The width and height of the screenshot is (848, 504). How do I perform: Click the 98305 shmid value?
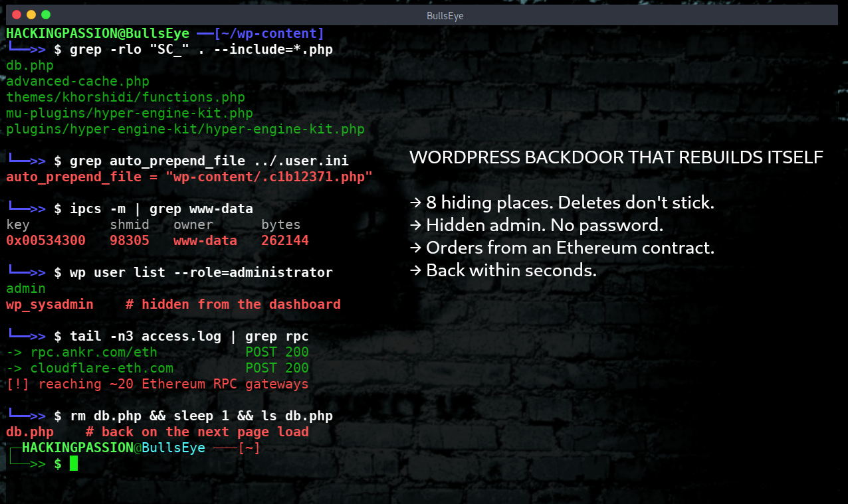[130, 240]
